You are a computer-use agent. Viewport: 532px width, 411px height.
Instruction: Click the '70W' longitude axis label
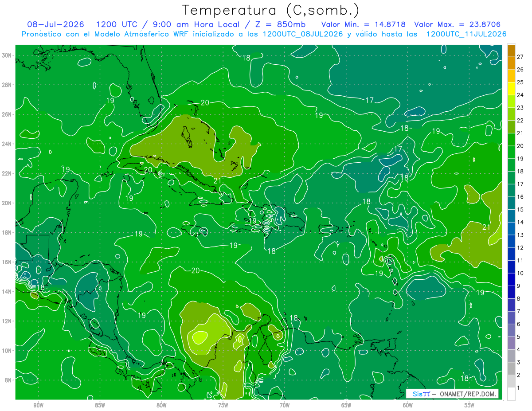click(x=285, y=405)
